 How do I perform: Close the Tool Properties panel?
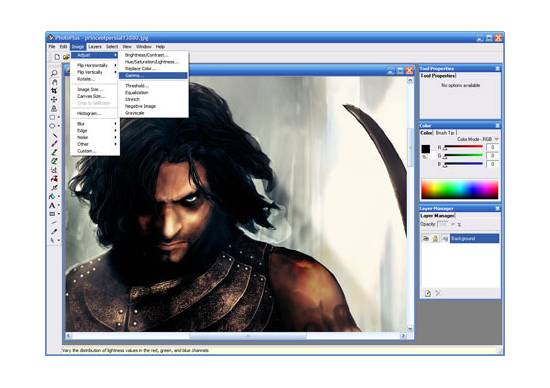pyautogui.click(x=497, y=68)
